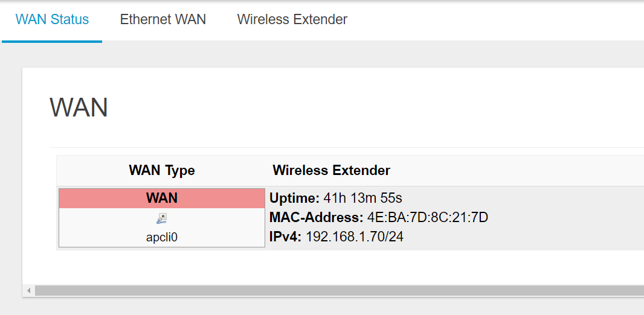Screen dimensions: 644x315
Task: Switch to the Ethernet WAN tab
Action: click(x=163, y=19)
